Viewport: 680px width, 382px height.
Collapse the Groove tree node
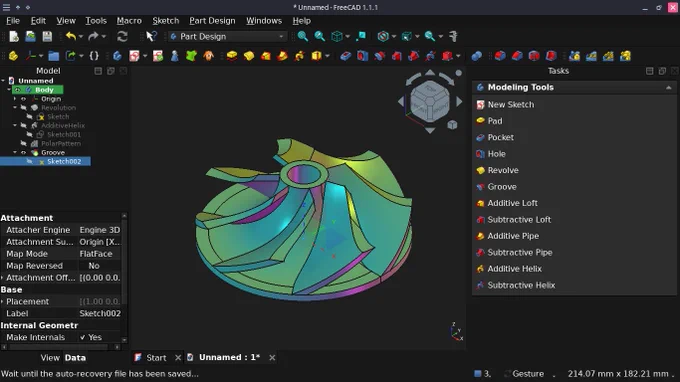(x=15, y=153)
